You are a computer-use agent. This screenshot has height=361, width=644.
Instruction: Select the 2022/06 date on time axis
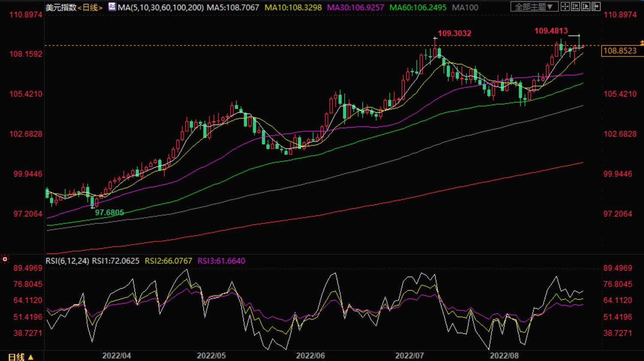coord(311,356)
